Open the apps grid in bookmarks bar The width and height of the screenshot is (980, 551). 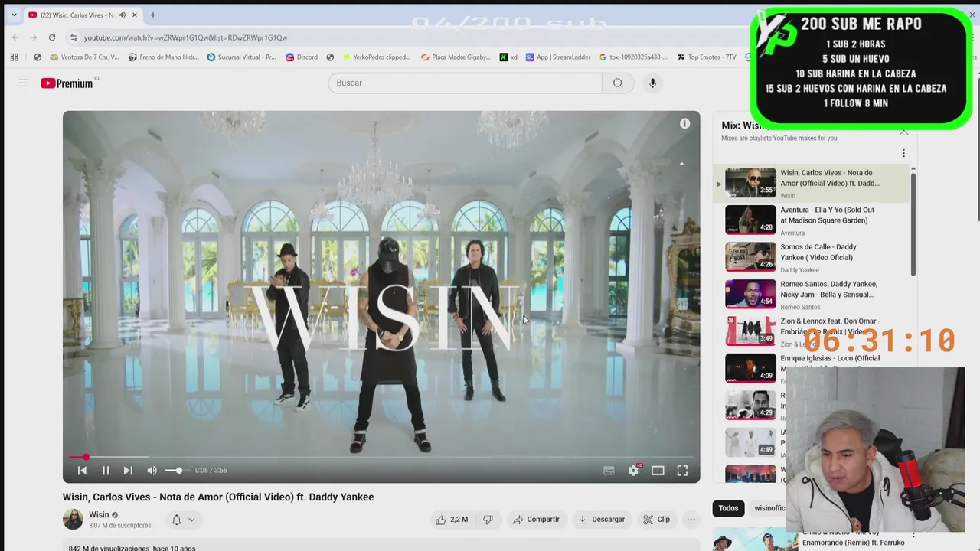click(14, 57)
